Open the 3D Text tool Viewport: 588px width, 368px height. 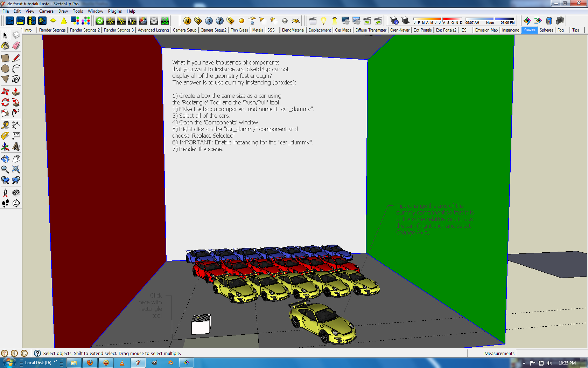click(16, 146)
